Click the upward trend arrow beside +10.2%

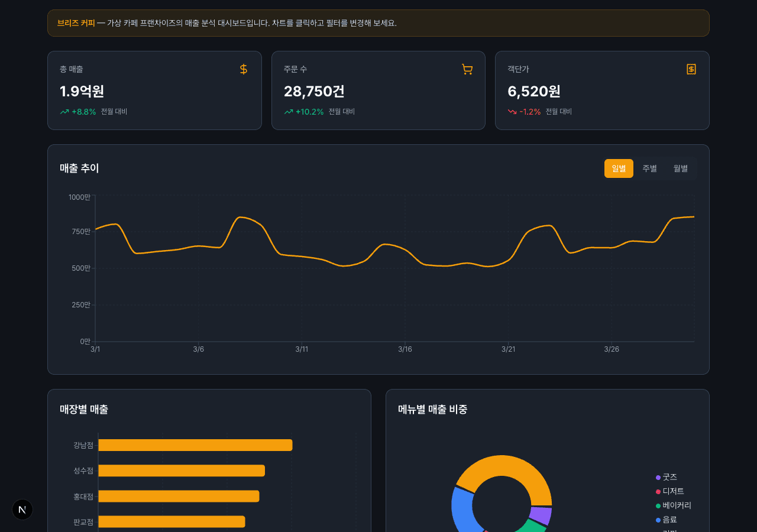pos(289,112)
